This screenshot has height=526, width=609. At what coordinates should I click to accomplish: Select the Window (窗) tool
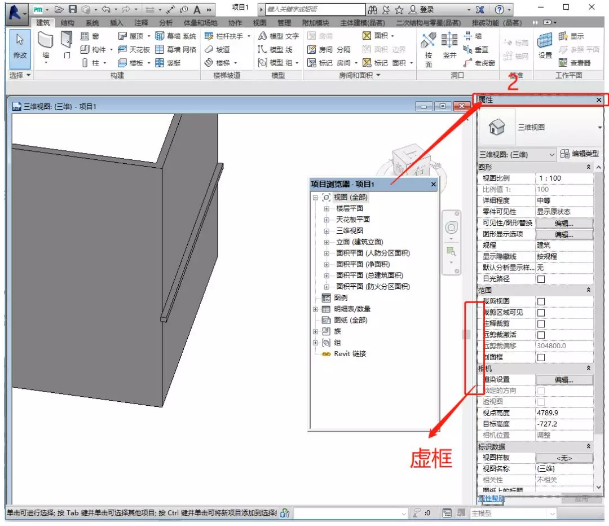(90, 37)
